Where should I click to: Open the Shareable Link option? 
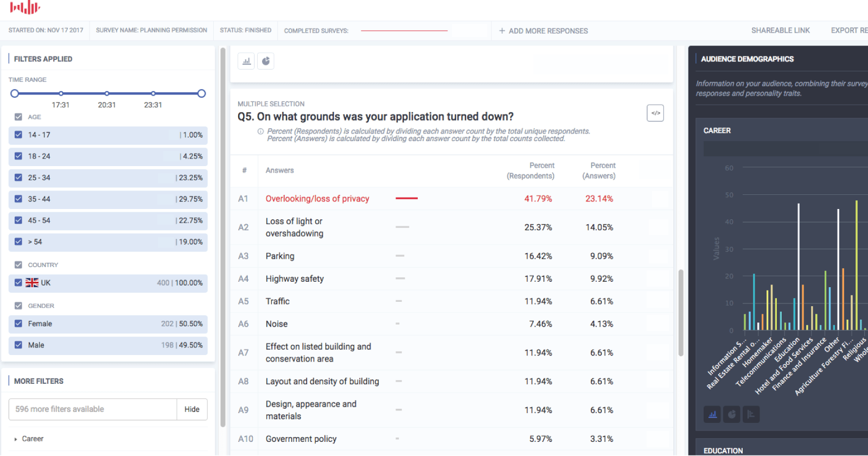coord(781,30)
